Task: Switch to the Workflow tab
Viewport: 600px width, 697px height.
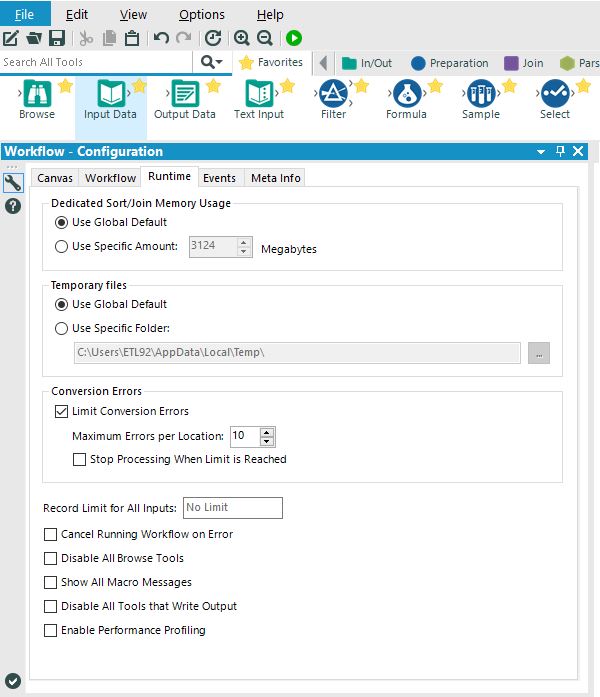Action: point(110,178)
